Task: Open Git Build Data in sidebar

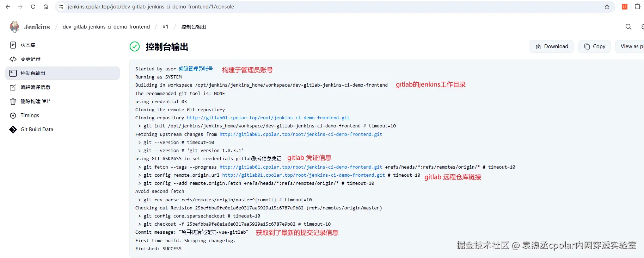Action: (63, 130)
